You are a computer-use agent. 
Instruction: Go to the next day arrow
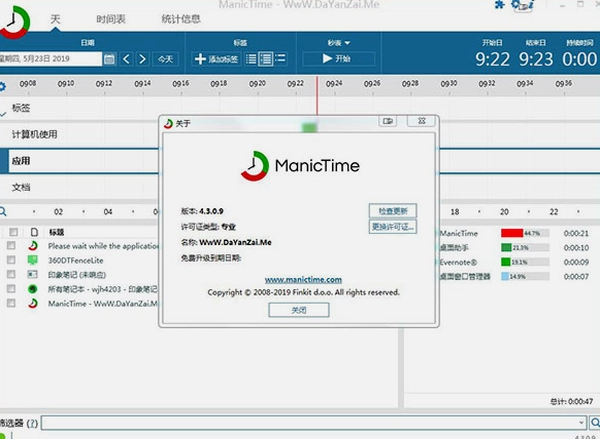coord(142,59)
